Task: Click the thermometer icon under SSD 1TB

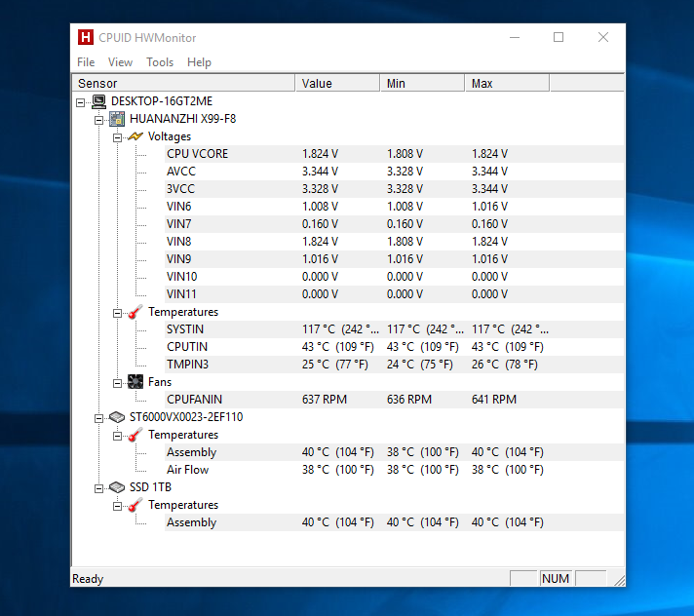Action: click(x=135, y=505)
